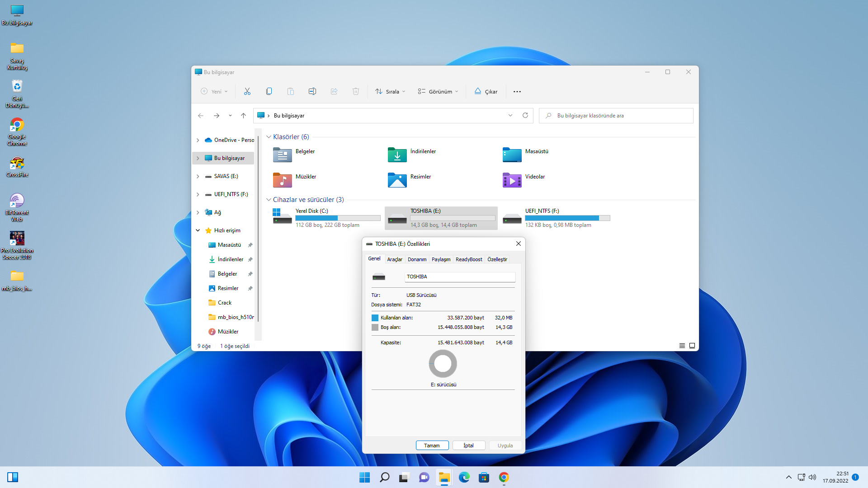Click the Cut scissors icon in toolbar
Image resolution: width=868 pixels, height=488 pixels.
[247, 91]
